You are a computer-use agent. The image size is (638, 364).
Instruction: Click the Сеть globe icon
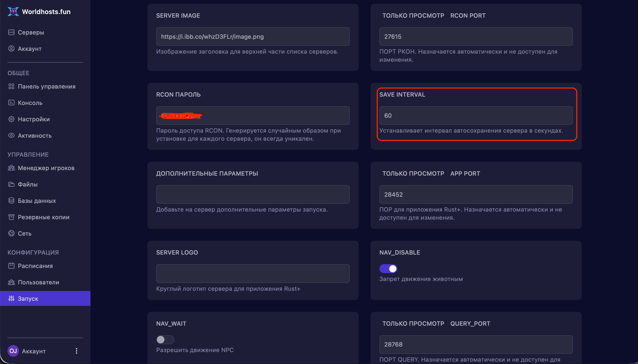[x=11, y=233]
